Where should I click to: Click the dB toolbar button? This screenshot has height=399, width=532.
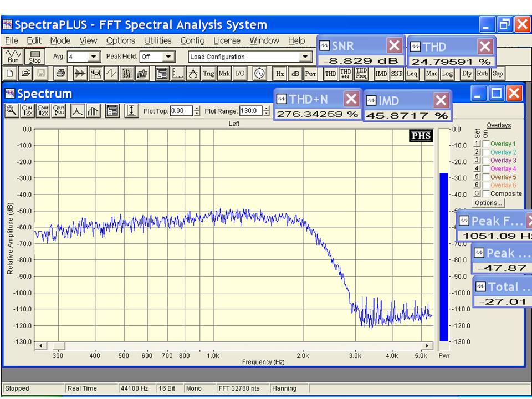pos(295,74)
